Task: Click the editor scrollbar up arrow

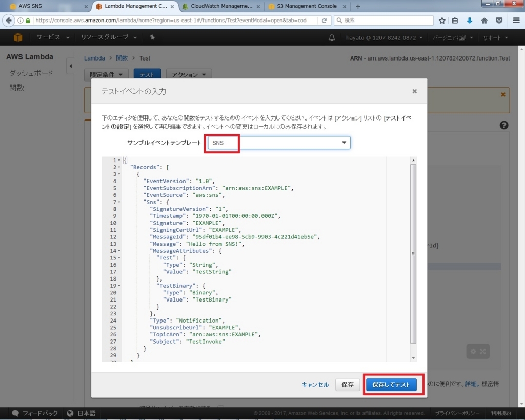Action: click(x=413, y=161)
